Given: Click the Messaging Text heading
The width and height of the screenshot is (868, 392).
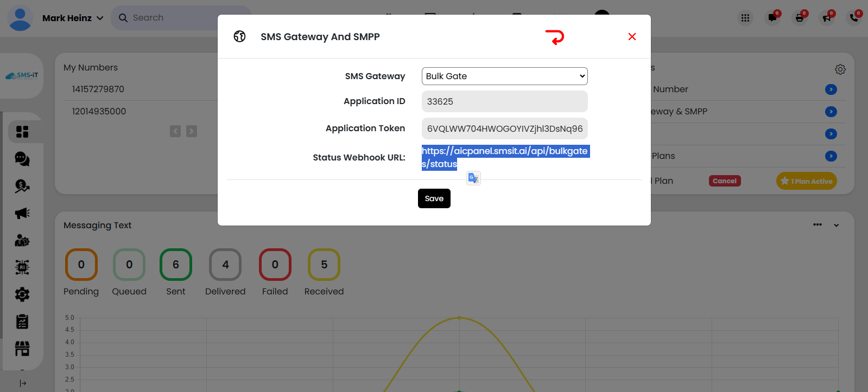Looking at the screenshot, I should 98,225.
